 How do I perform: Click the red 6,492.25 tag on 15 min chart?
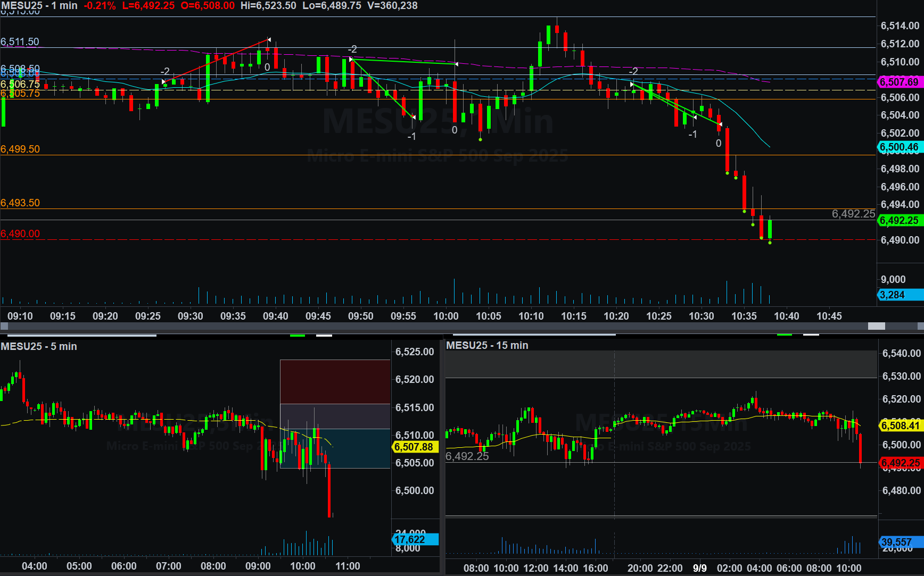[901, 463]
